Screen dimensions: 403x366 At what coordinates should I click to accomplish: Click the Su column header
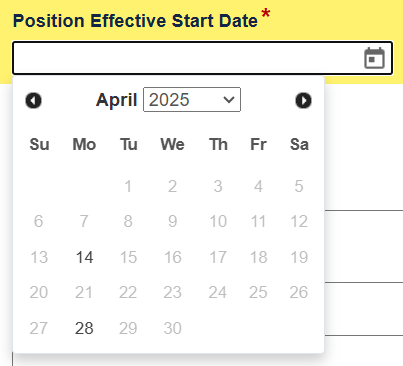point(39,144)
